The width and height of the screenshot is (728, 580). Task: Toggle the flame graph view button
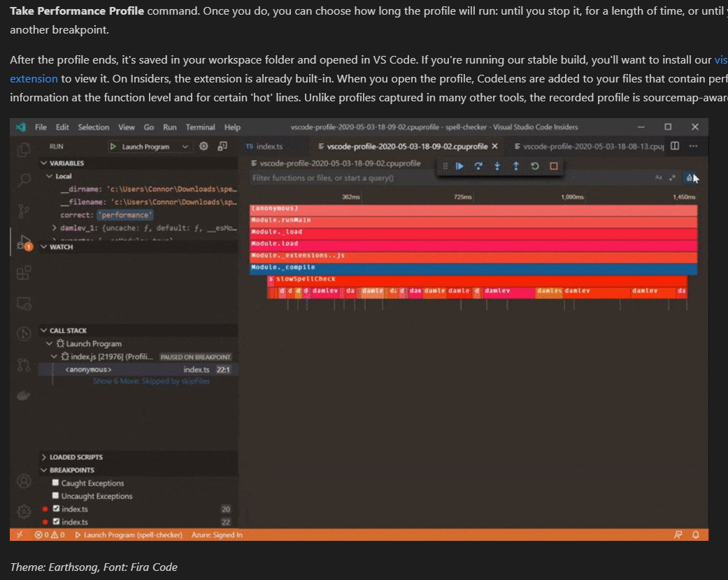[690, 177]
